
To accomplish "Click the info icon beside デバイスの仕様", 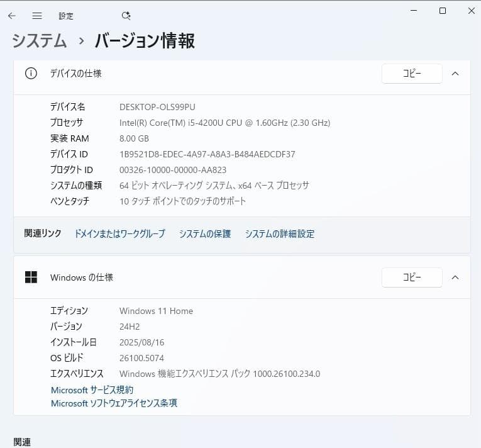I will tap(31, 74).
